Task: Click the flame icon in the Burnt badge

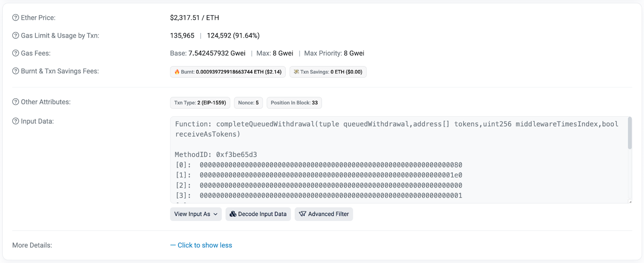Action: [177, 72]
